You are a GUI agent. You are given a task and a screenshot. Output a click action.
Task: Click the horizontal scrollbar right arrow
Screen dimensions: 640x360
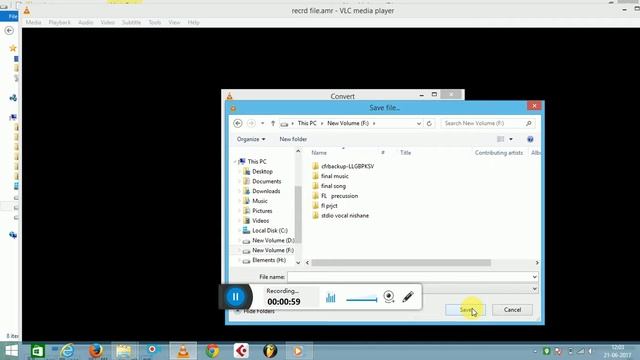tap(537, 263)
